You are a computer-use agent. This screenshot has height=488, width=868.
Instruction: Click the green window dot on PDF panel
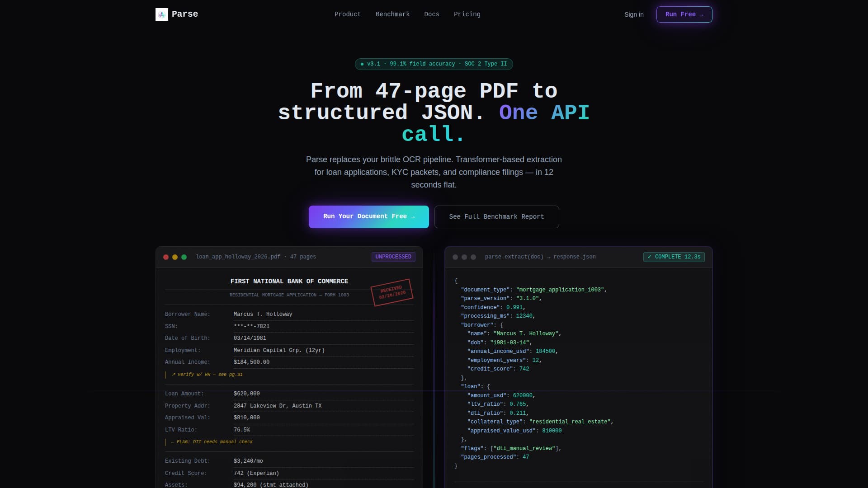click(184, 257)
